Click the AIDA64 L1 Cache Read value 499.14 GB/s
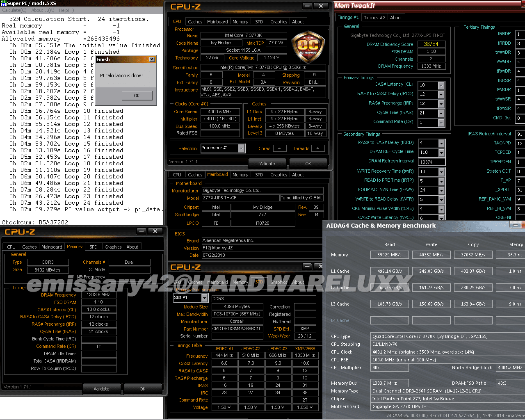 (389, 271)
